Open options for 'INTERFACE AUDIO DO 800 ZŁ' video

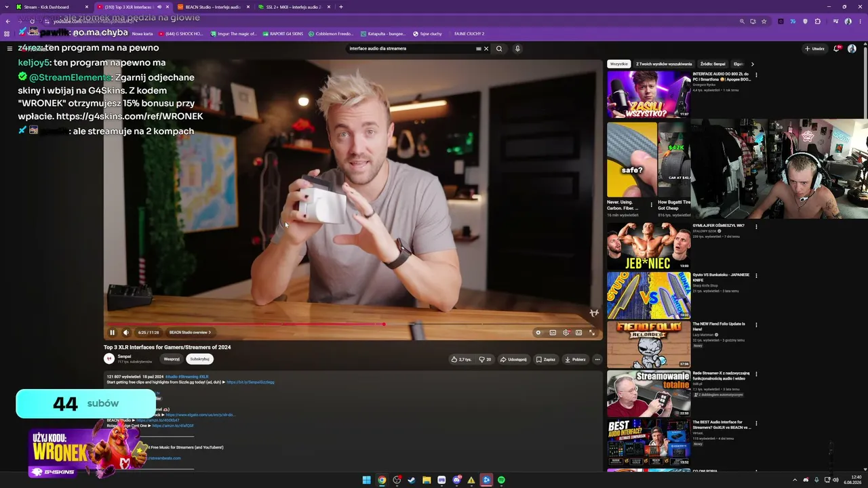[756, 75]
